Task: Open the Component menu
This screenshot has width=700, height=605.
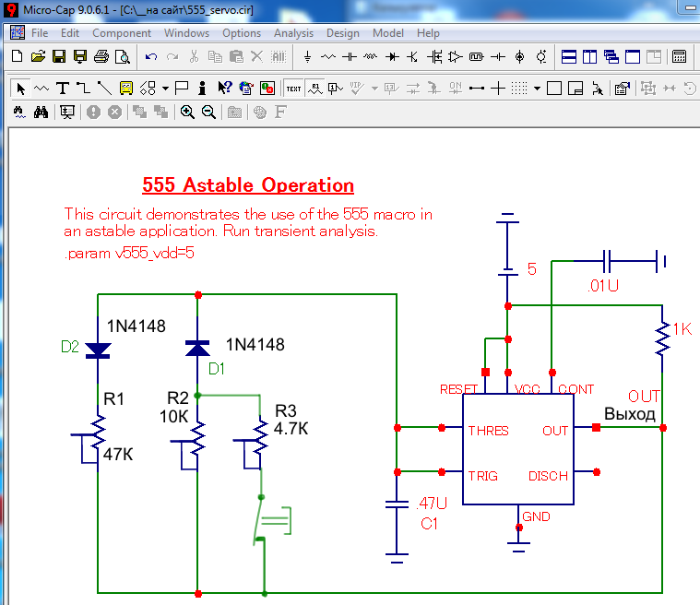Action: point(122,33)
